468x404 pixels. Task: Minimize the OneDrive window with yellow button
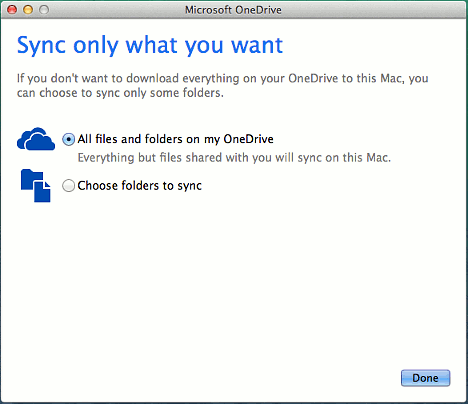(x=28, y=10)
